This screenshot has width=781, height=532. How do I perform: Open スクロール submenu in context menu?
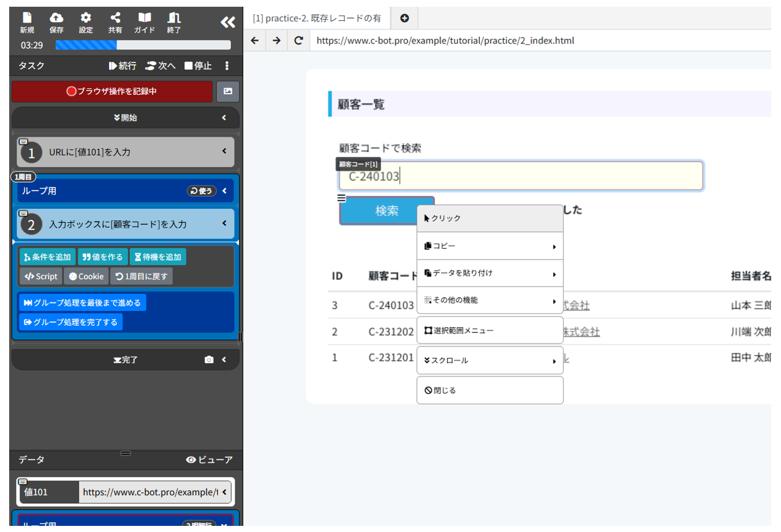(490, 361)
